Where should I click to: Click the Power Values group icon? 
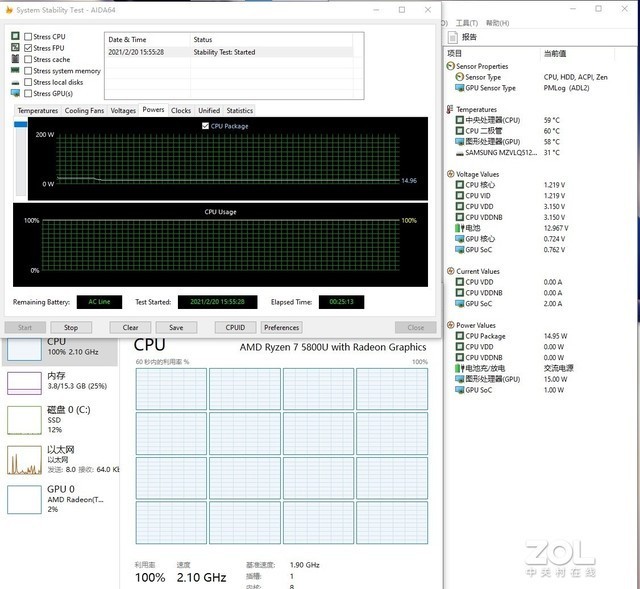click(451, 325)
